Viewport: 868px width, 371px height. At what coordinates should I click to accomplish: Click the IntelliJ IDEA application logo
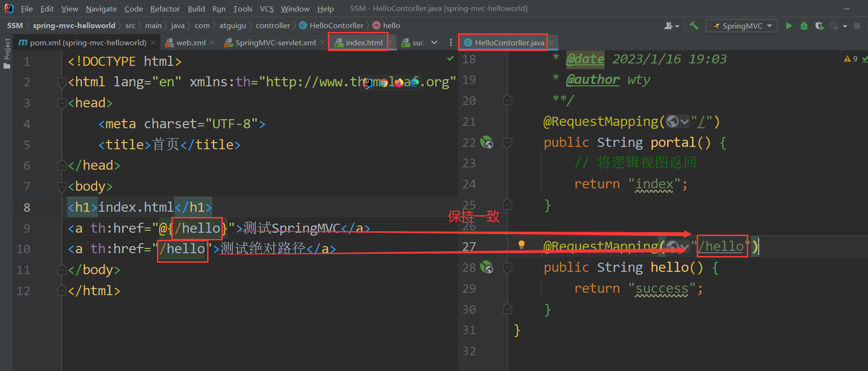(x=9, y=8)
